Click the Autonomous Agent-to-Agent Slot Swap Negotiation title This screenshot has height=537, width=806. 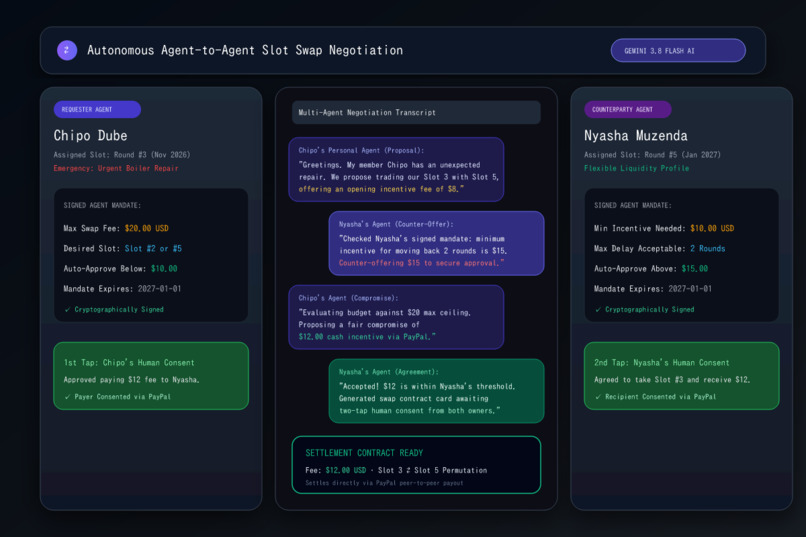click(x=245, y=50)
